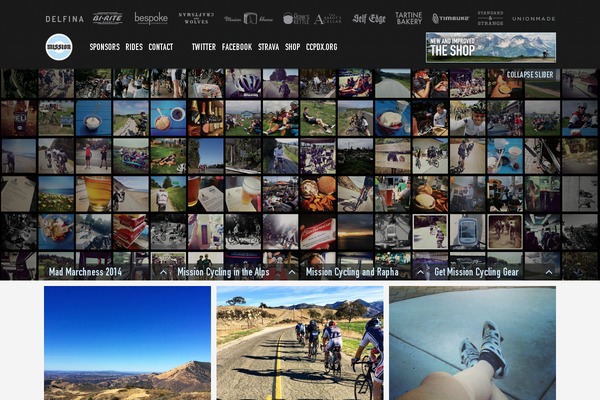Follow the Twitter link
Viewport: 600px width, 400px height.
pyautogui.click(x=204, y=47)
